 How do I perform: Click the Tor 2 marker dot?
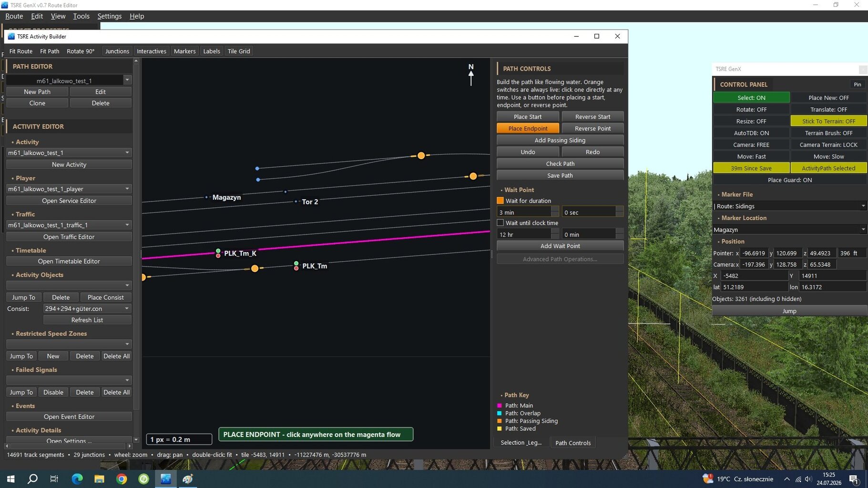(x=296, y=202)
